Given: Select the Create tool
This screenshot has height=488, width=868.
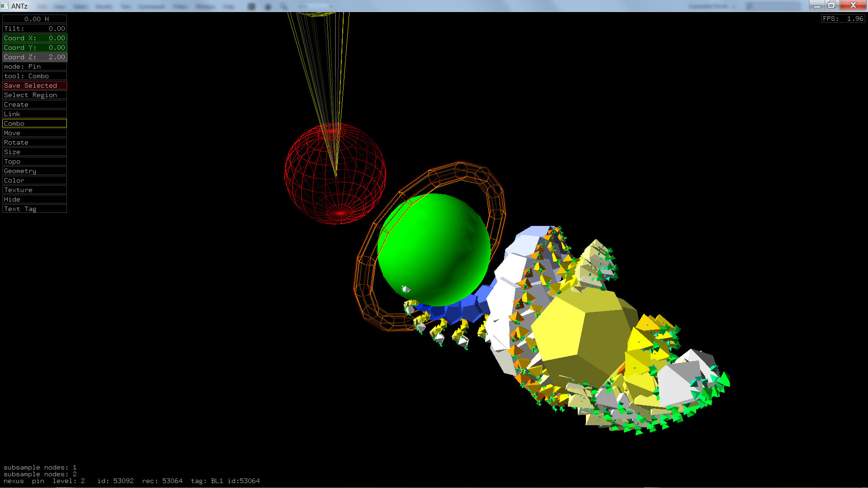Looking at the screenshot, I should (34, 104).
